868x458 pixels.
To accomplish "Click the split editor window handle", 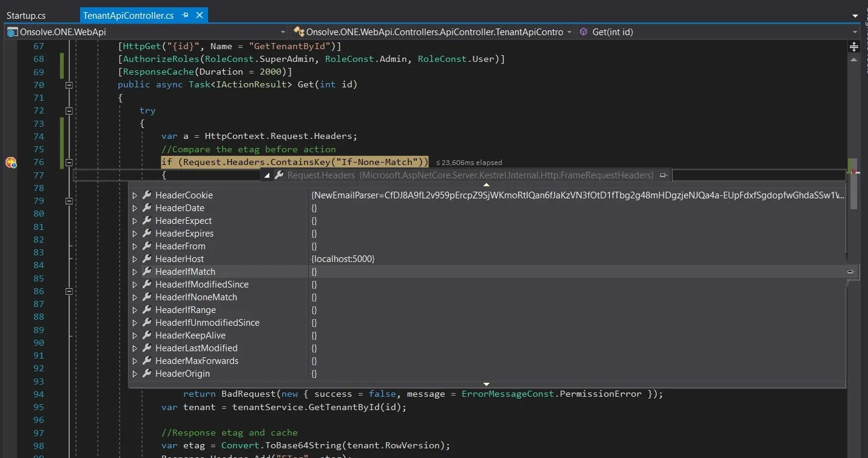I will 854,47.
